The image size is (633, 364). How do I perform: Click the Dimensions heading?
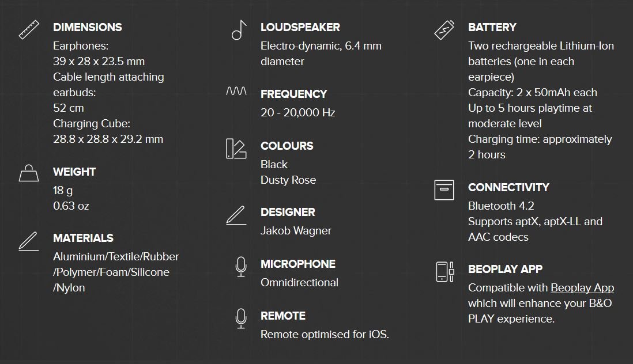coord(88,27)
